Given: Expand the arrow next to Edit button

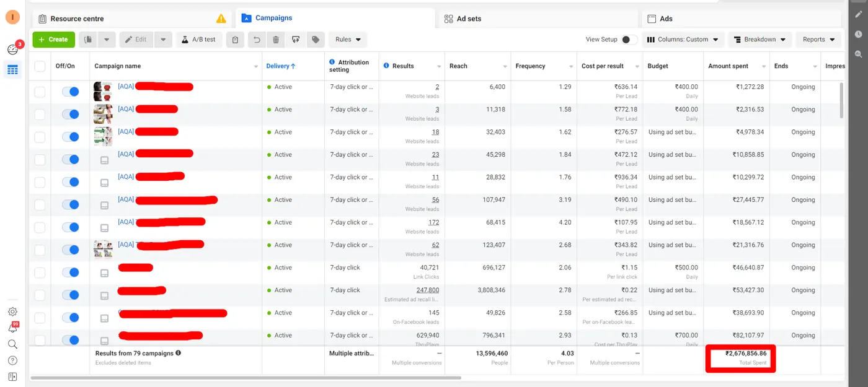Looking at the screenshot, I should pos(163,40).
